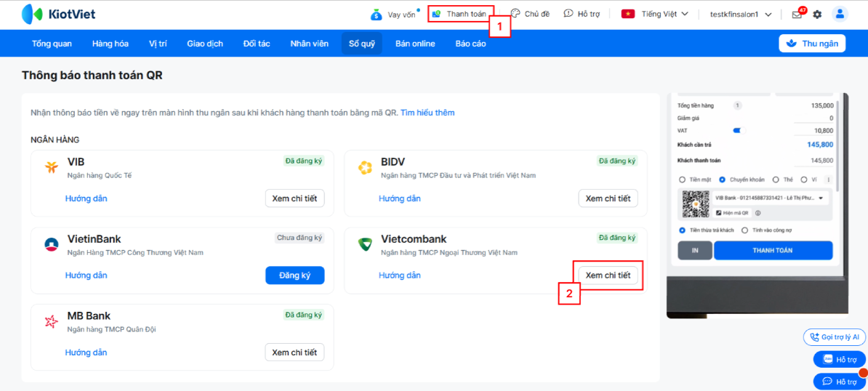This screenshot has height=391, width=868.
Task: Open the Nhân viên menu
Action: [309, 44]
